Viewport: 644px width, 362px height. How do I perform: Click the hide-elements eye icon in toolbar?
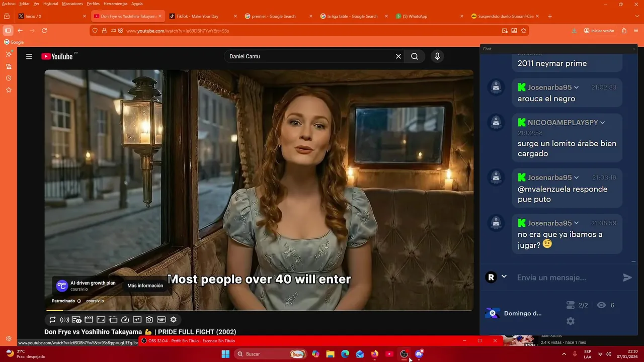tap(76, 320)
